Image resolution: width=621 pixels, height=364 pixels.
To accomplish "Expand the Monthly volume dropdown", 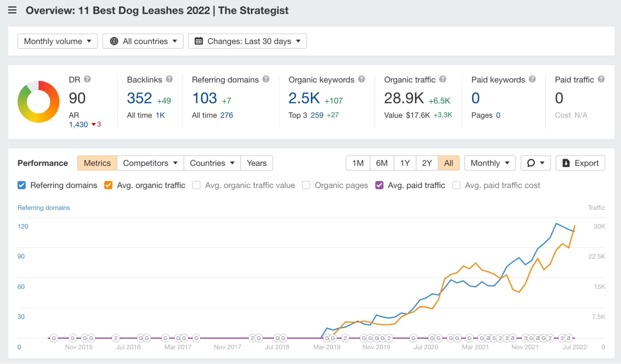I will point(57,41).
